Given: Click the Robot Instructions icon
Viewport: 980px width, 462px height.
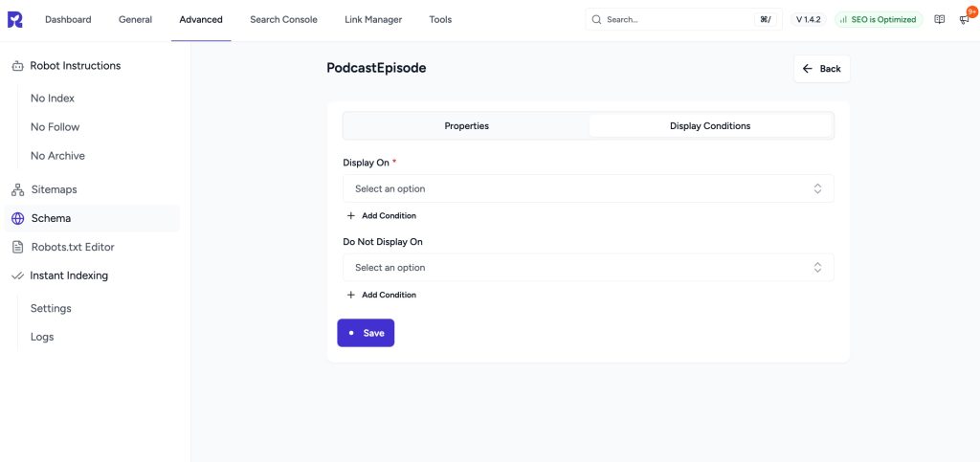Looking at the screenshot, I should pyautogui.click(x=17, y=66).
